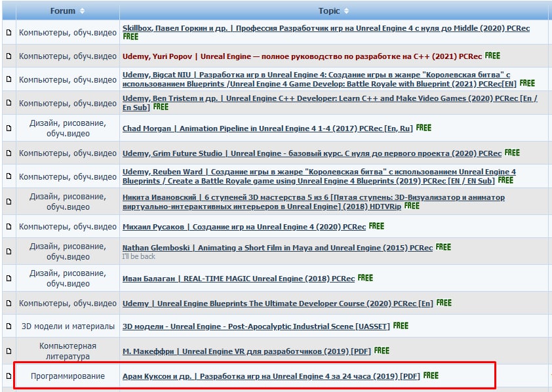Open Skillbox Павел Горкин Unreal Engine 4 topic
This screenshot has width=552, height=392.
tap(326, 28)
